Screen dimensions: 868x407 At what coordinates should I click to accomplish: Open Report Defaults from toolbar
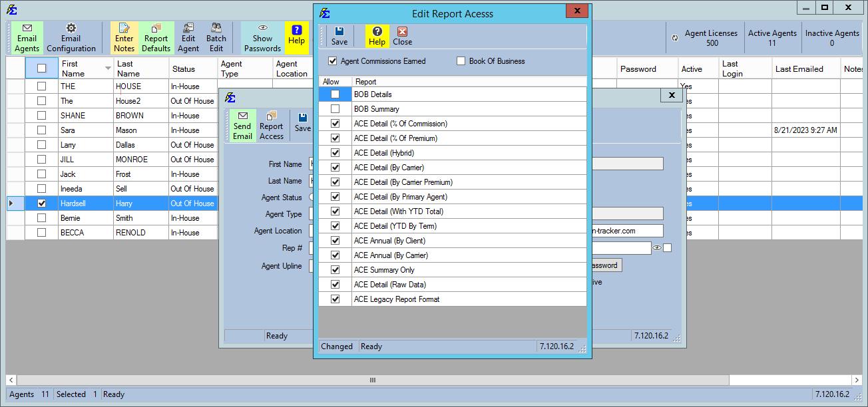[x=156, y=38]
